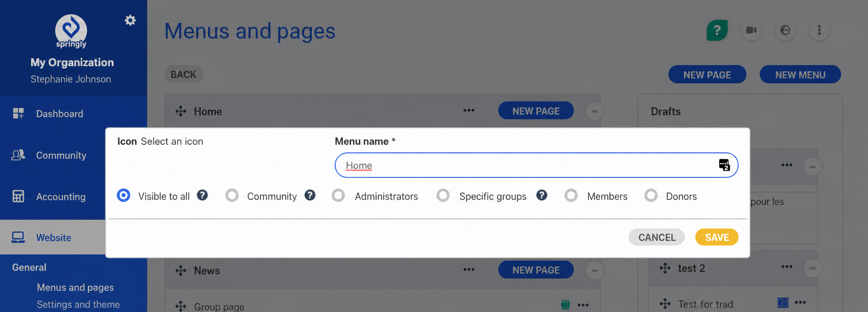
Task: Click the top NEW PAGE button
Action: click(707, 75)
